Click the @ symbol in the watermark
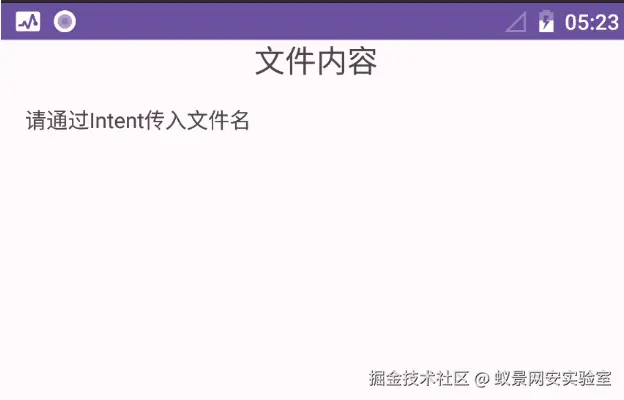The width and height of the screenshot is (624, 400). [x=482, y=379]
